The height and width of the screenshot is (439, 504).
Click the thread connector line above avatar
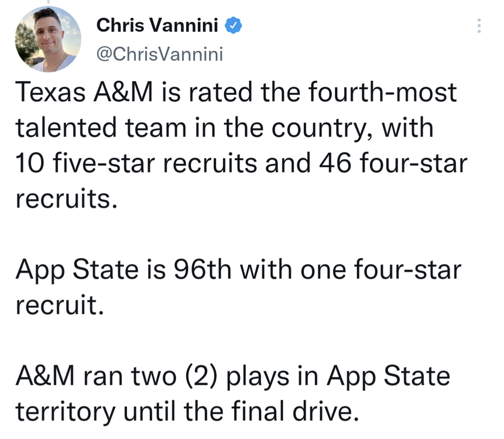[48, 2]
